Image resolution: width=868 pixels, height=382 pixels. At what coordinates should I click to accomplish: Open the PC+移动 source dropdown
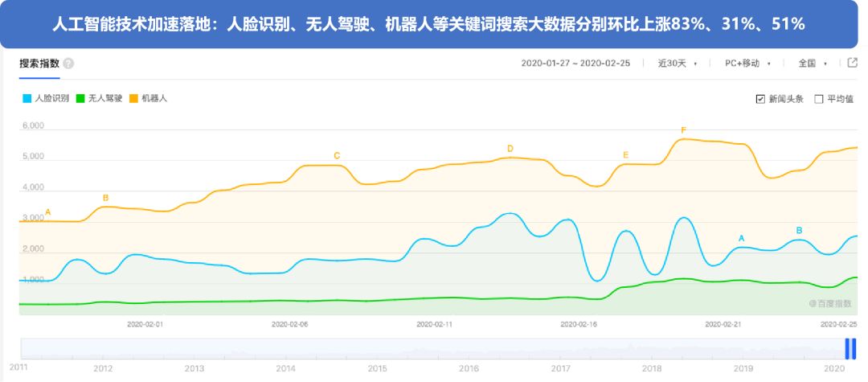coord(747,63)
